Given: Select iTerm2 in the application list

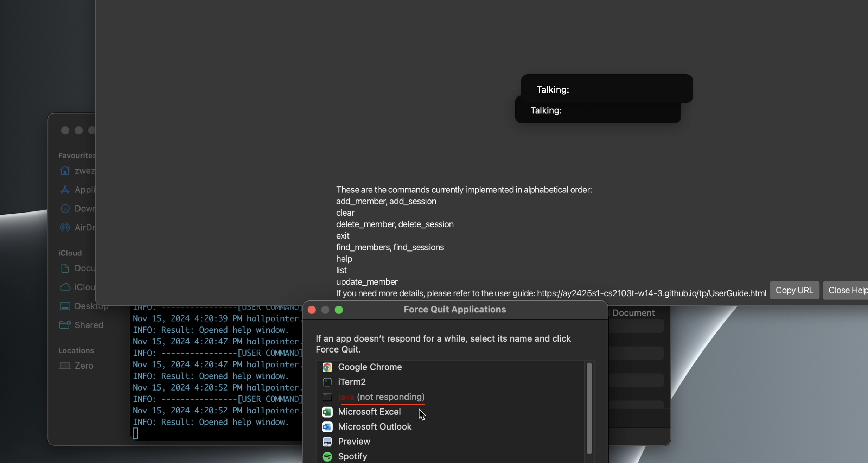Looking at the screenshot, I should [x=352, y=382].
